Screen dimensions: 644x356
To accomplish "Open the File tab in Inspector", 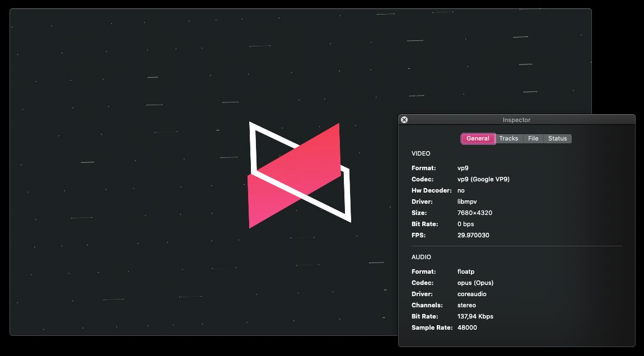I will [x=533, y=139].
